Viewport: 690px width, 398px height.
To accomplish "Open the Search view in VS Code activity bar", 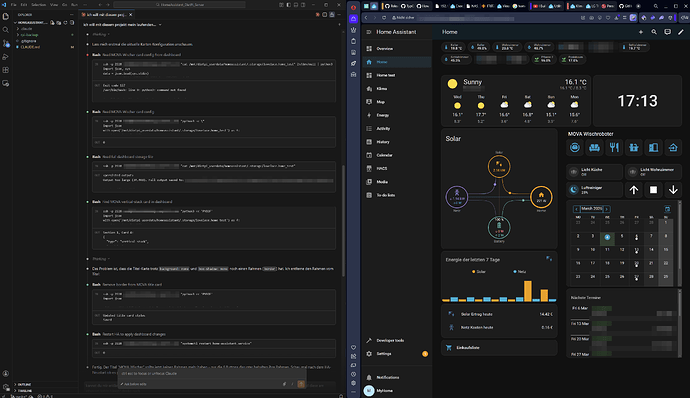I will (6, 30).
